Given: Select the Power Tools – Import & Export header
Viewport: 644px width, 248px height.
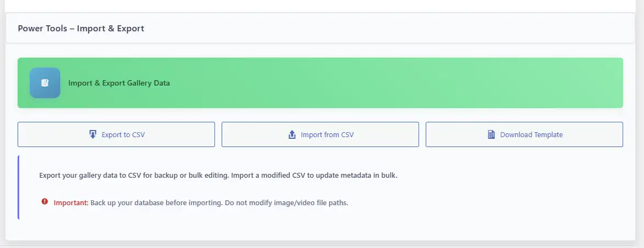Looking at the screenshot, I should tap(81, 28).
